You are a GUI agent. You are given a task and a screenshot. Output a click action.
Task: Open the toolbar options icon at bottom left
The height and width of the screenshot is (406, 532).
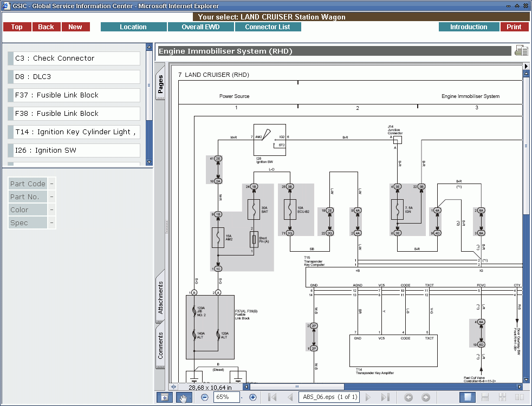[x=164, y=397]
